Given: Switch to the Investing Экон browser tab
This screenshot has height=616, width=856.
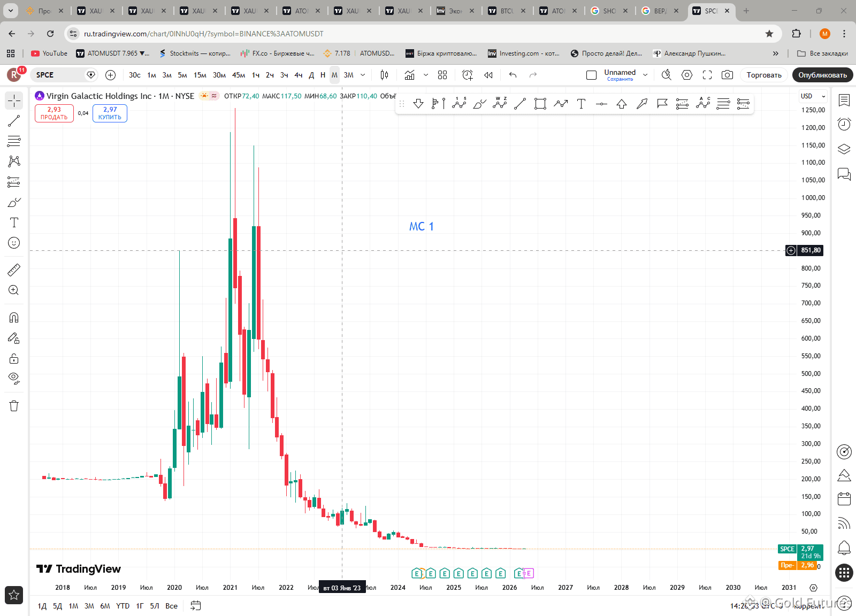Looking at the screenshot, I should pyautogui.click(x=455, y=11).
